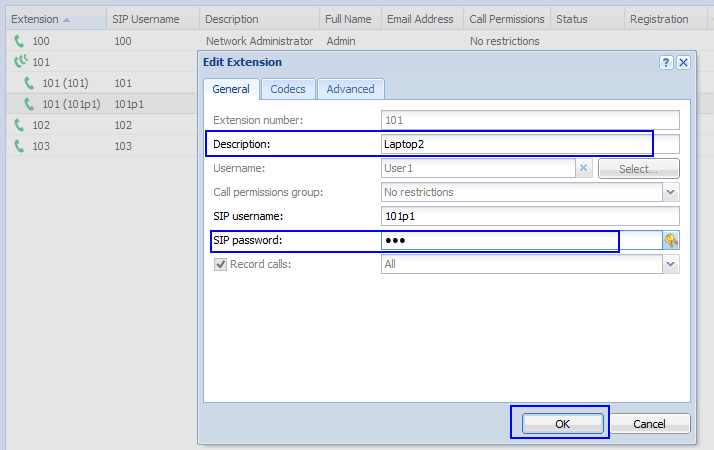
Task: Click the phone icon beside 101 (101)
Action: (29, 83)
